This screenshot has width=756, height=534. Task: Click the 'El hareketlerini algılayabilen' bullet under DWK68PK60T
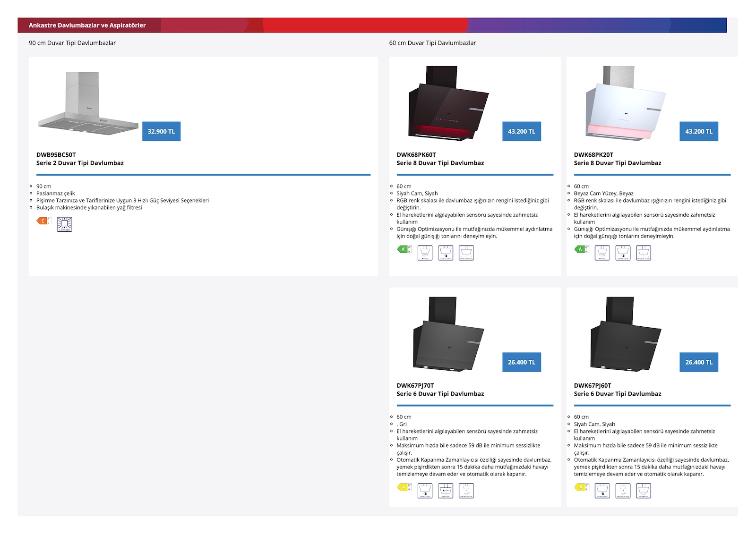tap(467, 218)
